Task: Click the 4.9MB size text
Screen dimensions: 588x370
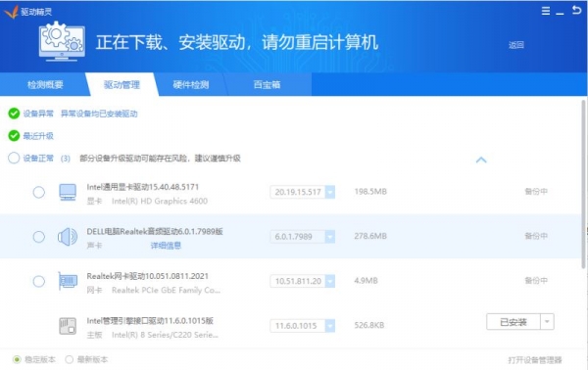Action: (366, 281)
